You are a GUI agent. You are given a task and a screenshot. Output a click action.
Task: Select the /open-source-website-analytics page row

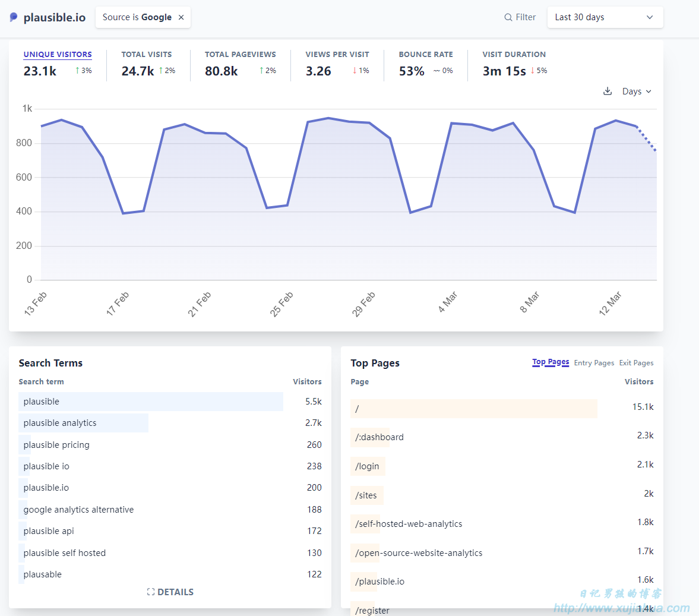502,552
